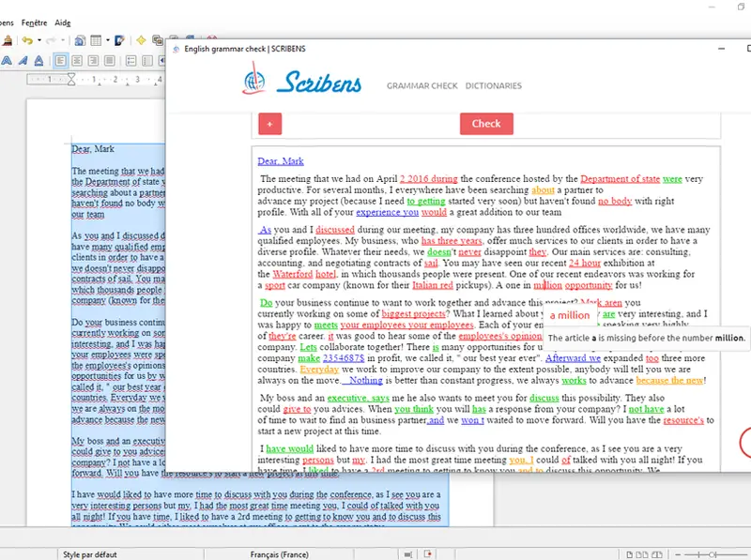Open the Redo history dropdown arrow

[63, 40]
